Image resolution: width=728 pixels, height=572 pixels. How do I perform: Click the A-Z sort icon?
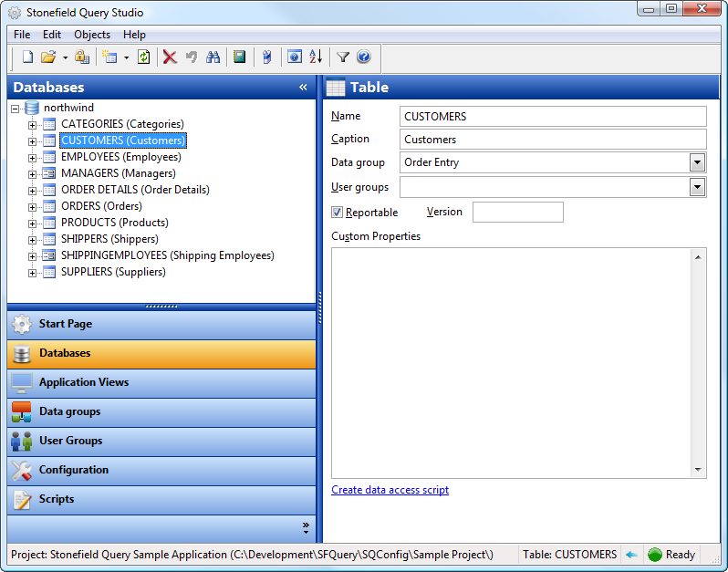(316, 57)
